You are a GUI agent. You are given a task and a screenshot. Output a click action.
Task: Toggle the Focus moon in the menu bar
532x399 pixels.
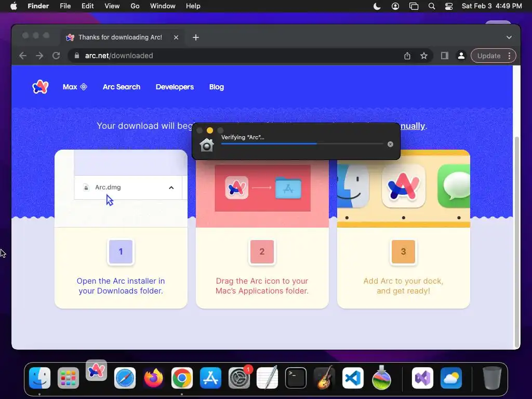click(377, 6)
